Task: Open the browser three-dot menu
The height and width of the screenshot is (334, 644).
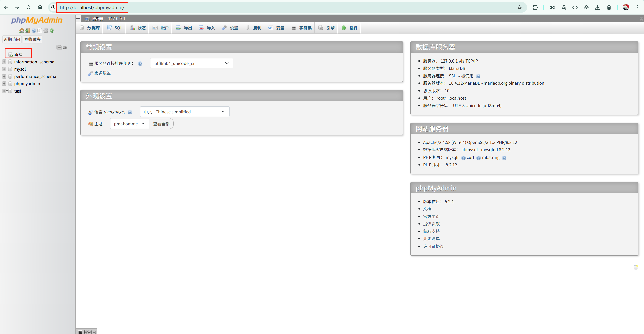Action: 637,7
